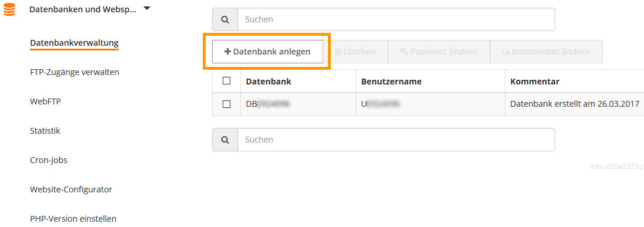Open the Website-Configurator entry

tap(71, 189)
